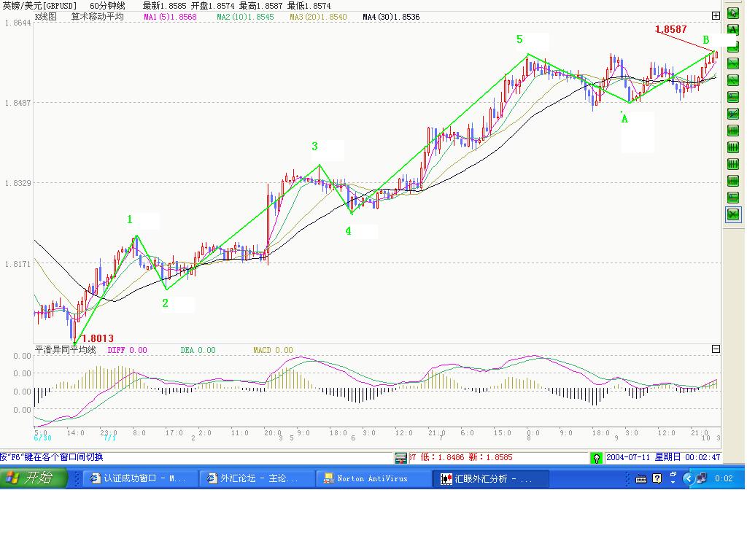Switch to 外汇论坛 taskbar window
The width and height of the screenshot is (747, 560).
coord(256,478)
